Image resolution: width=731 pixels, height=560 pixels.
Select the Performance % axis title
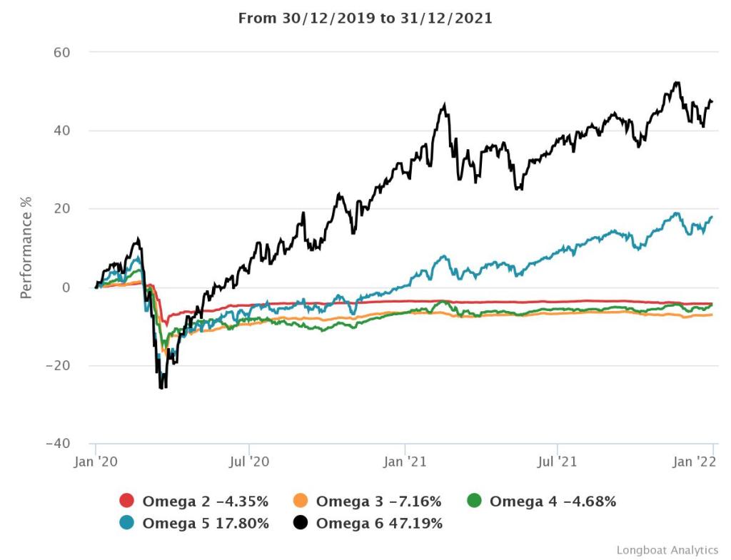[x=26, y=248]
